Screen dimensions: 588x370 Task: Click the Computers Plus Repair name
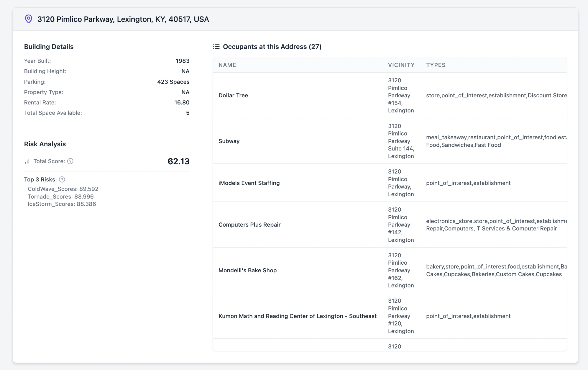(x=249, y=225)
